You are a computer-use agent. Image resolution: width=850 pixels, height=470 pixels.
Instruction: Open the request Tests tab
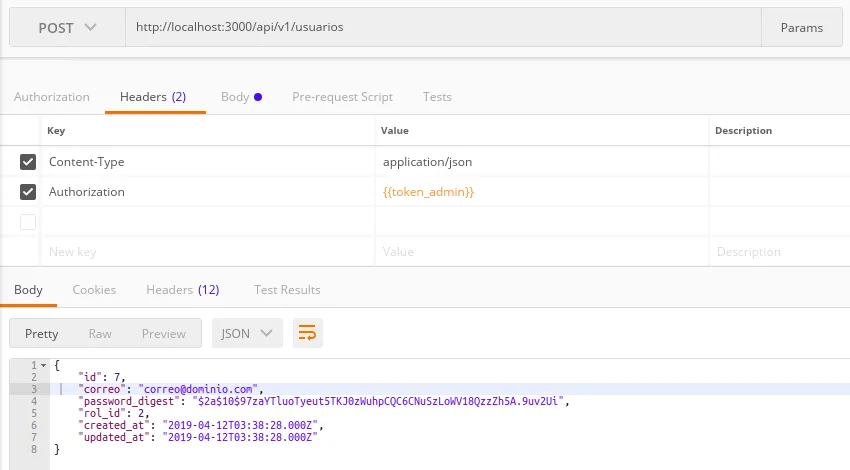pos(437,97)
